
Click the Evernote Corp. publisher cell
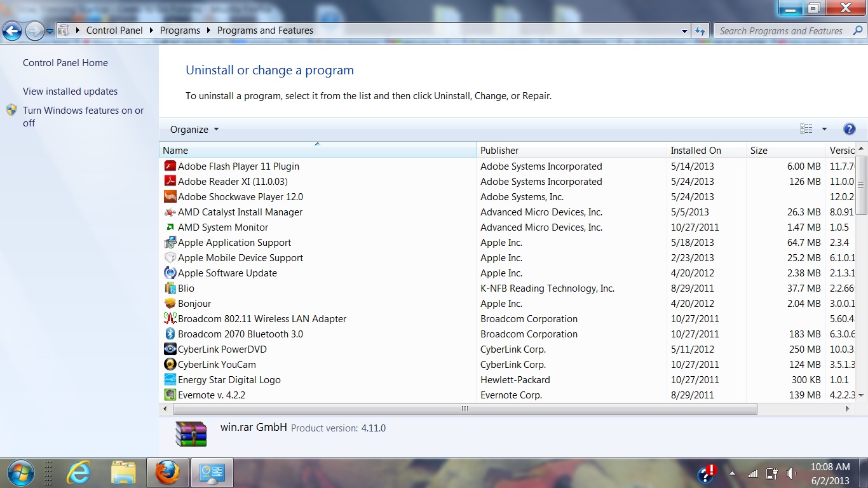(511, 395)
